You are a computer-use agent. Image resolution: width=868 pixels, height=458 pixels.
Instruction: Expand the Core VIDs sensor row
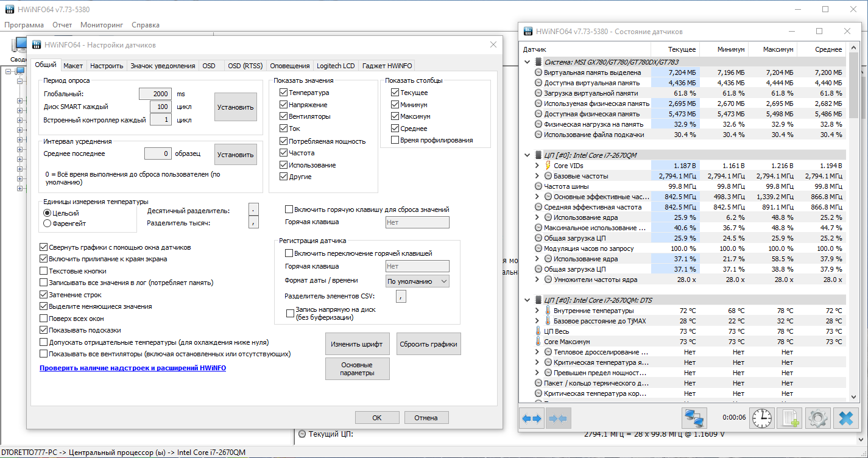click(x=537, y=166)
